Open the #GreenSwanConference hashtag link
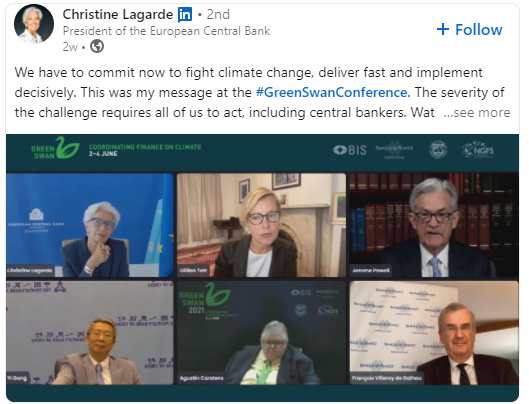529x404 pixels. click(x=331, y=92)
